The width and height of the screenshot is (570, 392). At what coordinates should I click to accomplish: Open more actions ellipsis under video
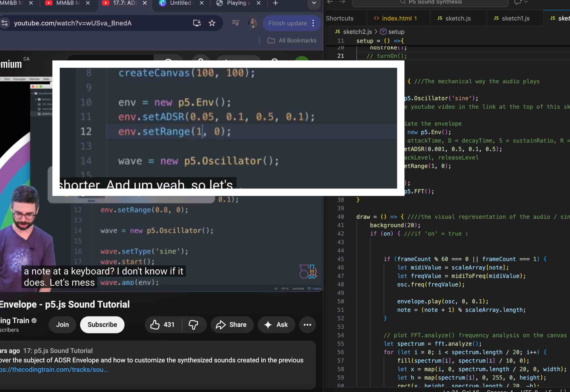307,324
